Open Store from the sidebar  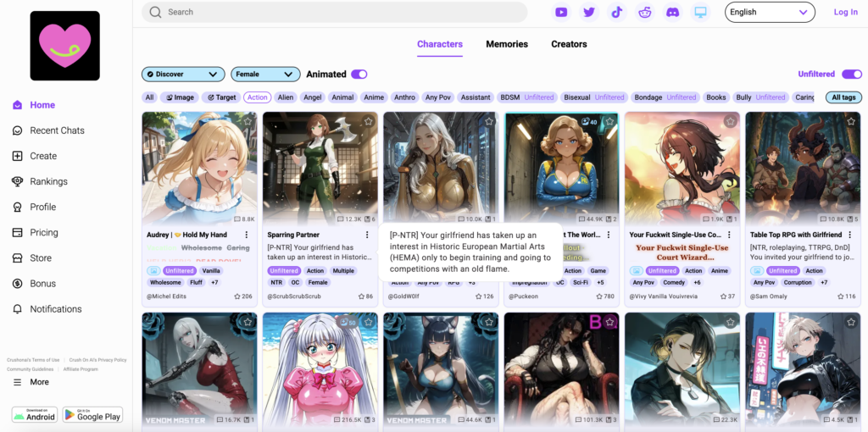31,258
